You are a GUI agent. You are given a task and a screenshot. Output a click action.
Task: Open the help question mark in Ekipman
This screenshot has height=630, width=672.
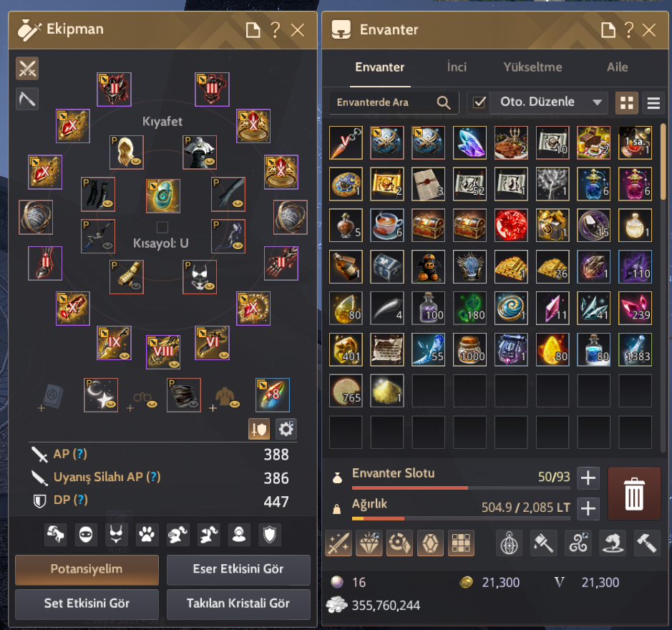[x=275, y=30]
